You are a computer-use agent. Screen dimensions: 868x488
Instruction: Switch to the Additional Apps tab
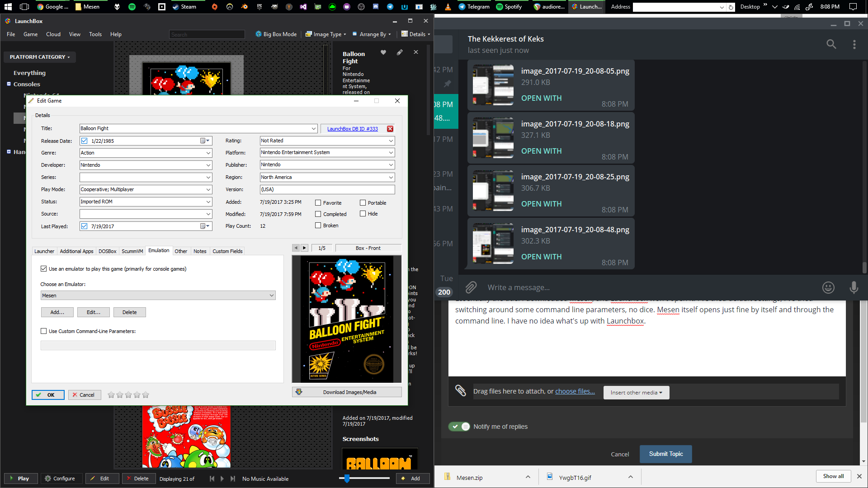pos(76,251)
